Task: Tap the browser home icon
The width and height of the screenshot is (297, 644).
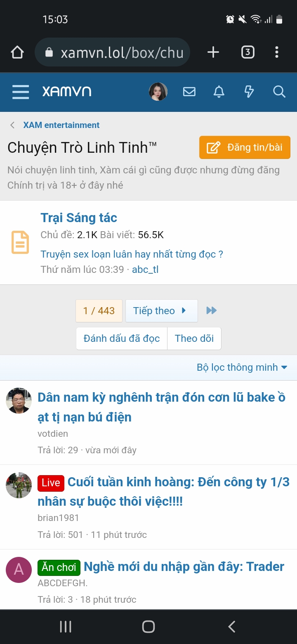Action: point(17,52)
